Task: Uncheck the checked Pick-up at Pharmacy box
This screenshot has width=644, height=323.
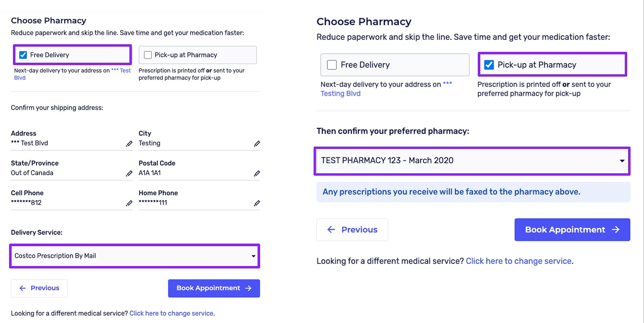Action: [x=489, y=65]
